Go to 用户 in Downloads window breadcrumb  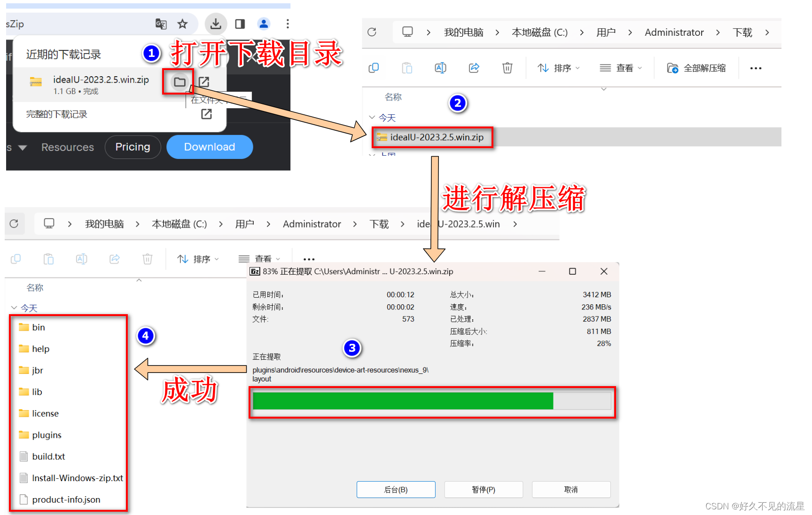point(606,32)
